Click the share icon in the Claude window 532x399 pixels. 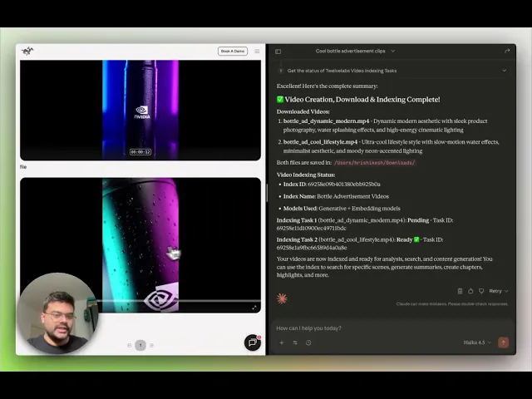pos(507,51)
